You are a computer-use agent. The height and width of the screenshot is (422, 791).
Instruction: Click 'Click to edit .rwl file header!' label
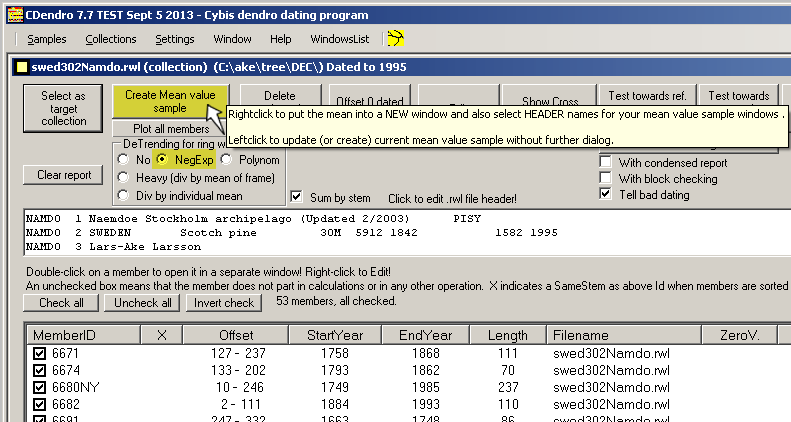pyautogui.click(x=452, y=199)
